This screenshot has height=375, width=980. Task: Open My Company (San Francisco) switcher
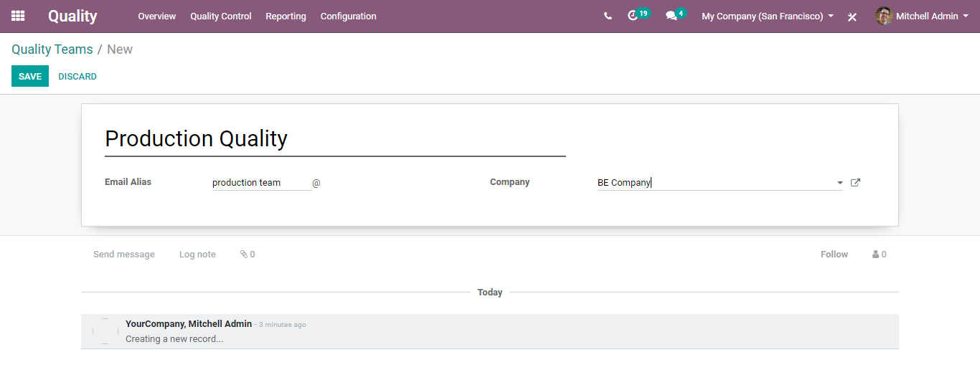(x=768, y=16)
